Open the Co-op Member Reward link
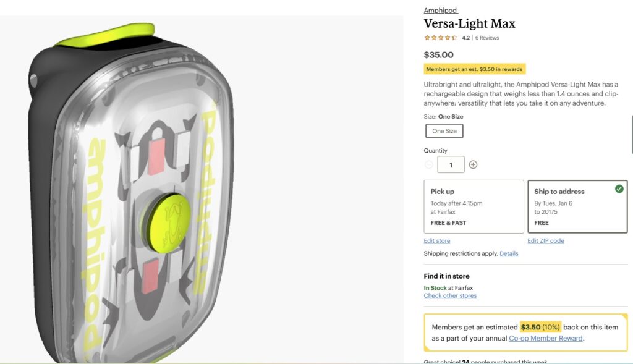Image resolution: width=633 pixels, height=364 pixels. 546,338
